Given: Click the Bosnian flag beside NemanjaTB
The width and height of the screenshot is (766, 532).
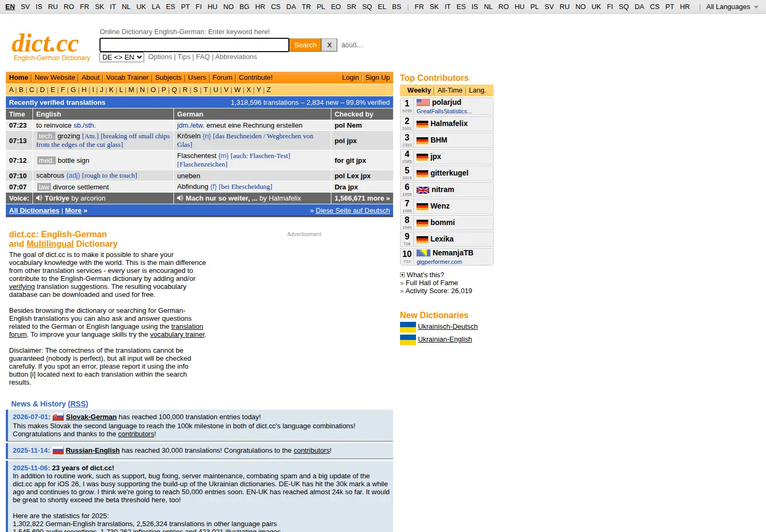Looking at the screenshot, I should [423, 253].
